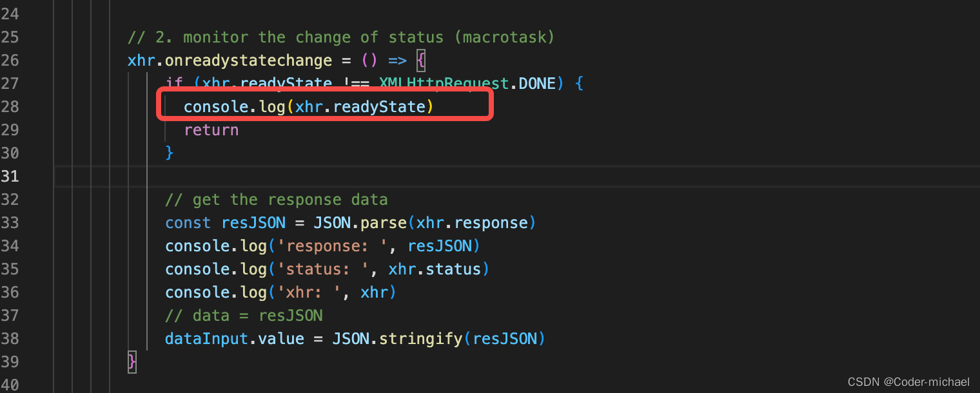
Task: Click the comment 'monitor the change of status'
Action: [313, 37]
